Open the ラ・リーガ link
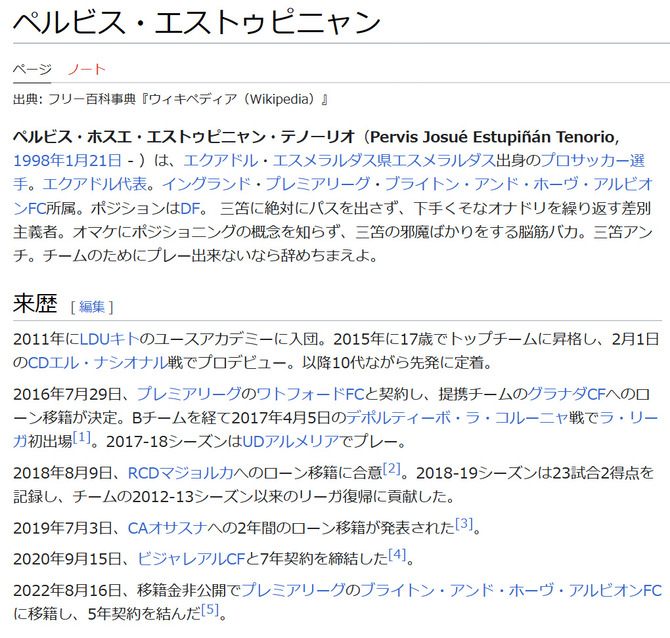The width and height of the screenshot is (670, 638). [629, 417]
